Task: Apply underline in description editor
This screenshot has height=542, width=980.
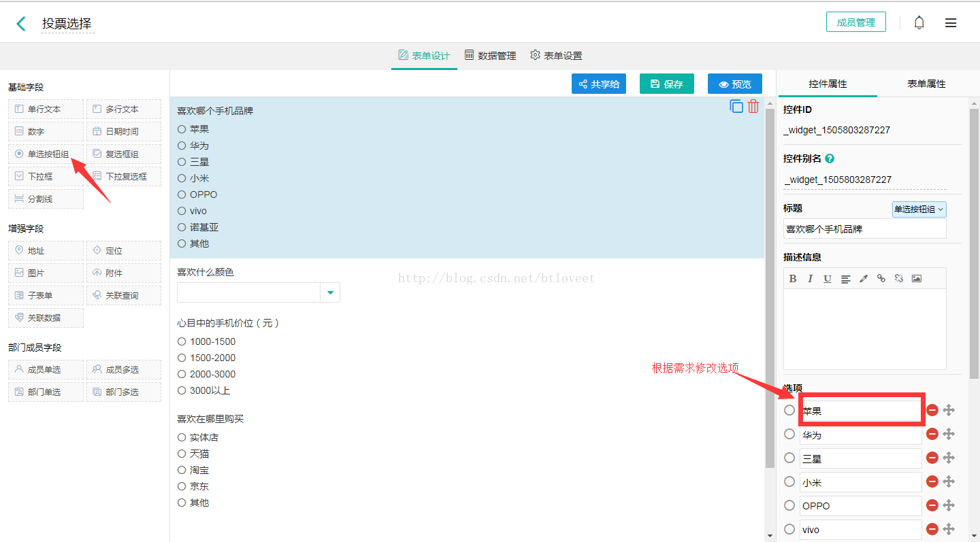Action: tap(828, 278)
